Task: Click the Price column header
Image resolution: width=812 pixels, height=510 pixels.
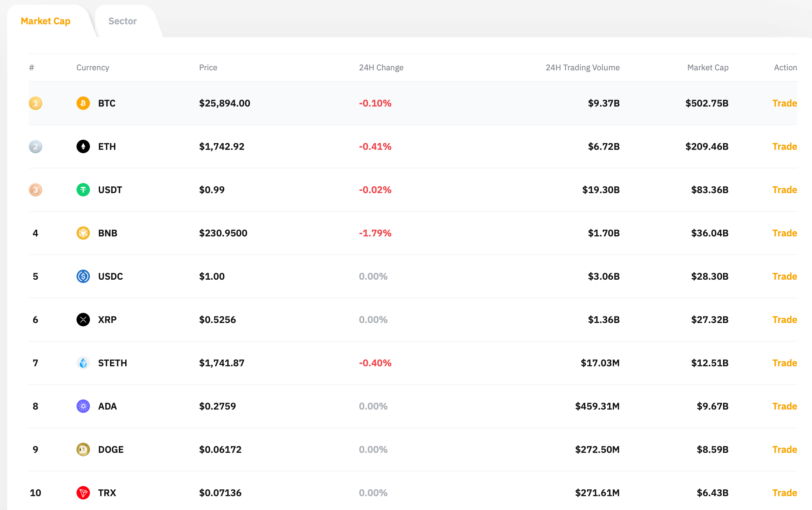Action: pos(208,68)
